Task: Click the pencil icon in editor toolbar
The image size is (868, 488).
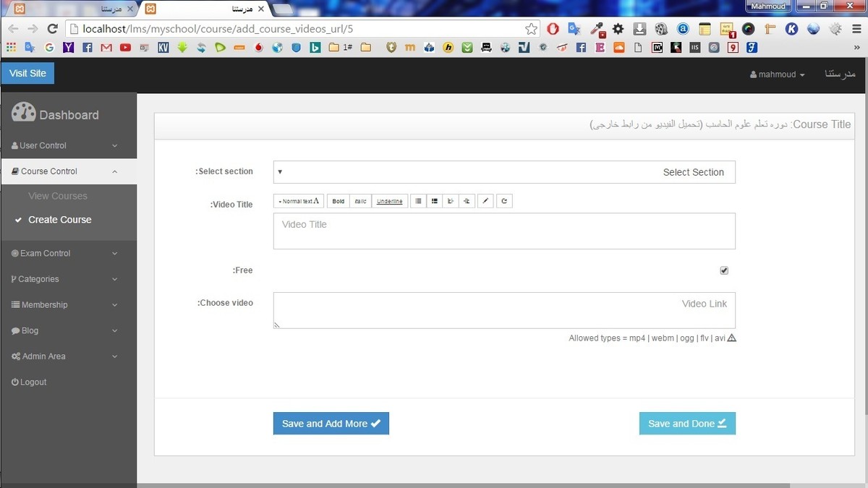Action: [486, 201]
